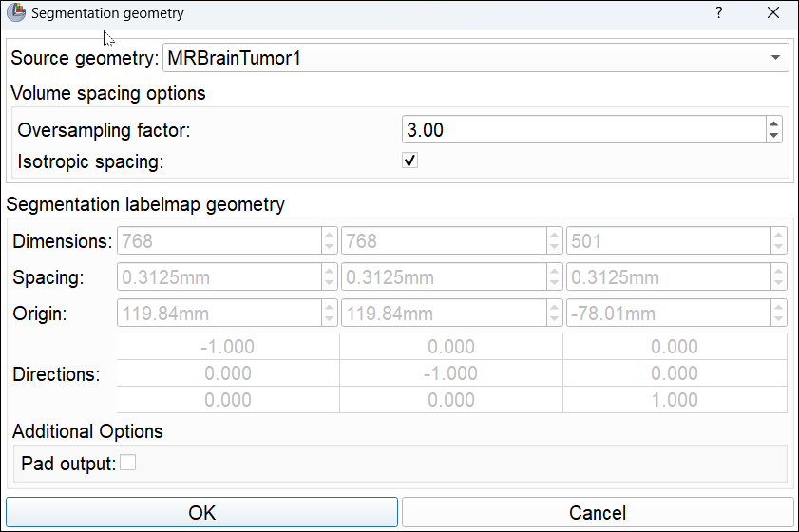Click the first Spacing field 0.3125mm
Screen dimensions: 799x532
[x=219, y=277]
